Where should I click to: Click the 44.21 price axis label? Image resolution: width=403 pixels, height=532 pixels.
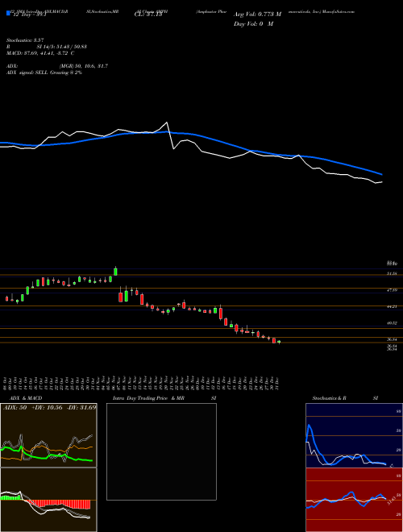(x=393, y=306)
